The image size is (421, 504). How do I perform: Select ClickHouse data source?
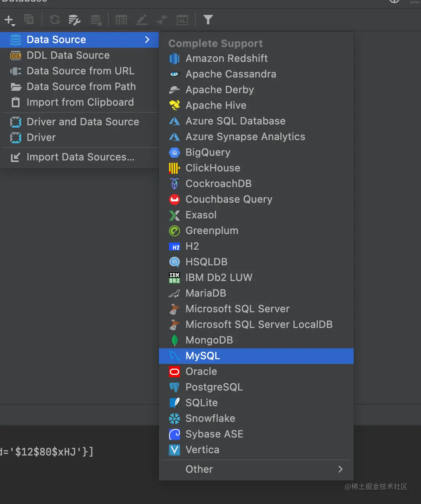point(256,168)
